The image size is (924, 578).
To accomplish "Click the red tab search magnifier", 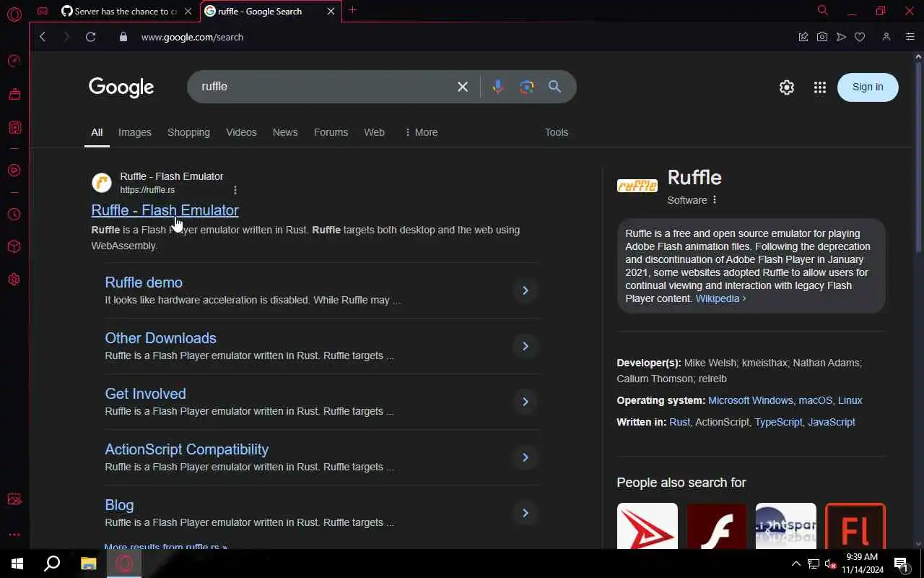I will [822, 10].
